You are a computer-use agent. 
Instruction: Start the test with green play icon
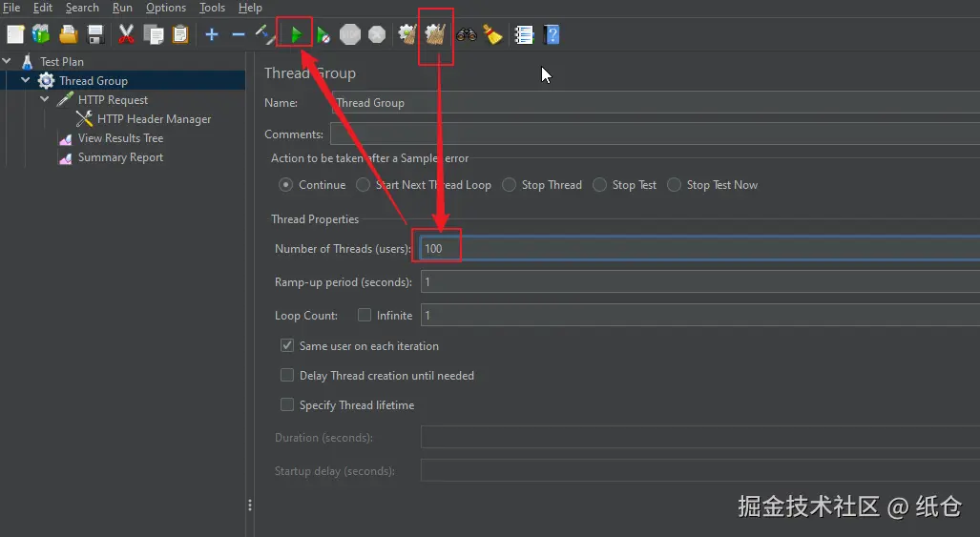(x=296, y=35)
